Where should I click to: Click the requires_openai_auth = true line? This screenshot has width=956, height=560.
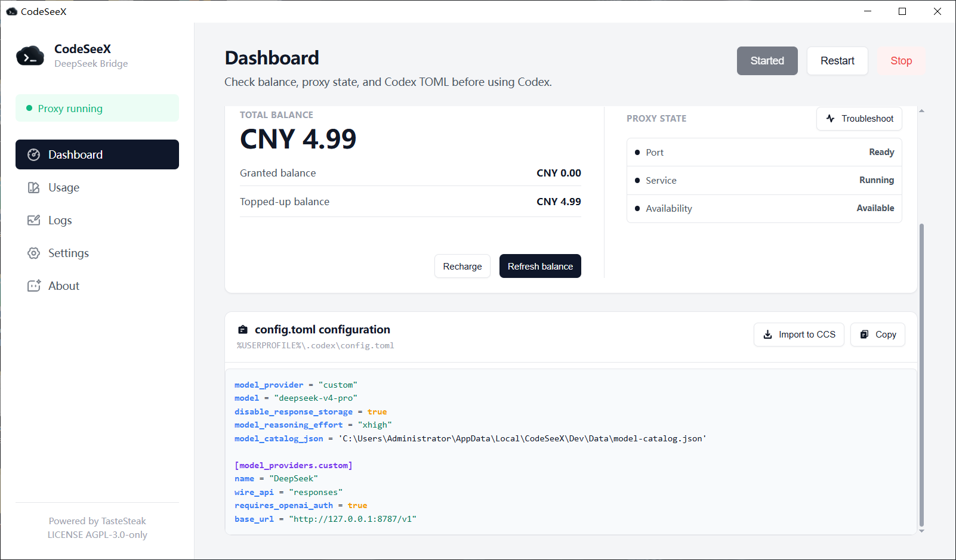pos(301,505)
